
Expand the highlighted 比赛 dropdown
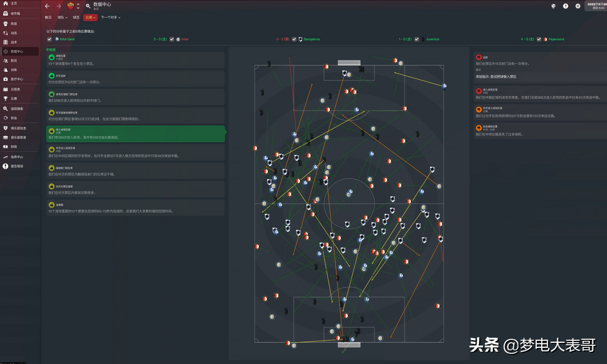tap(91, 17)
